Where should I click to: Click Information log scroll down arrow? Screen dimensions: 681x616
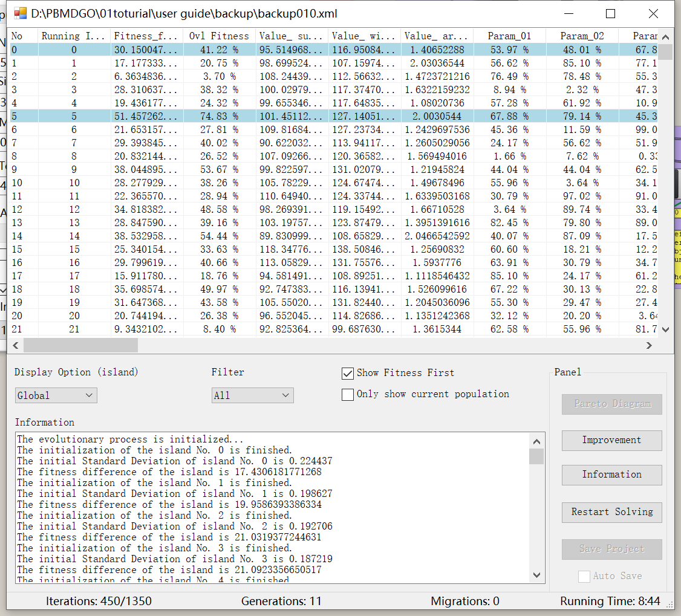click(x=537, y=575)
